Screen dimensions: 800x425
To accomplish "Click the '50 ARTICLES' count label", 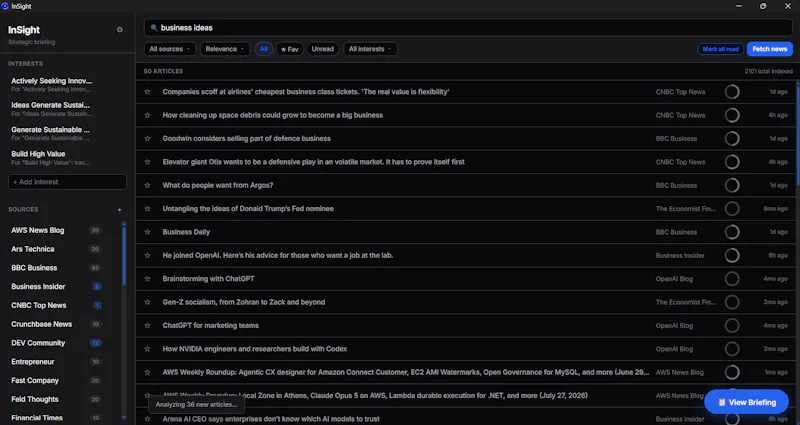I will 163,71.
